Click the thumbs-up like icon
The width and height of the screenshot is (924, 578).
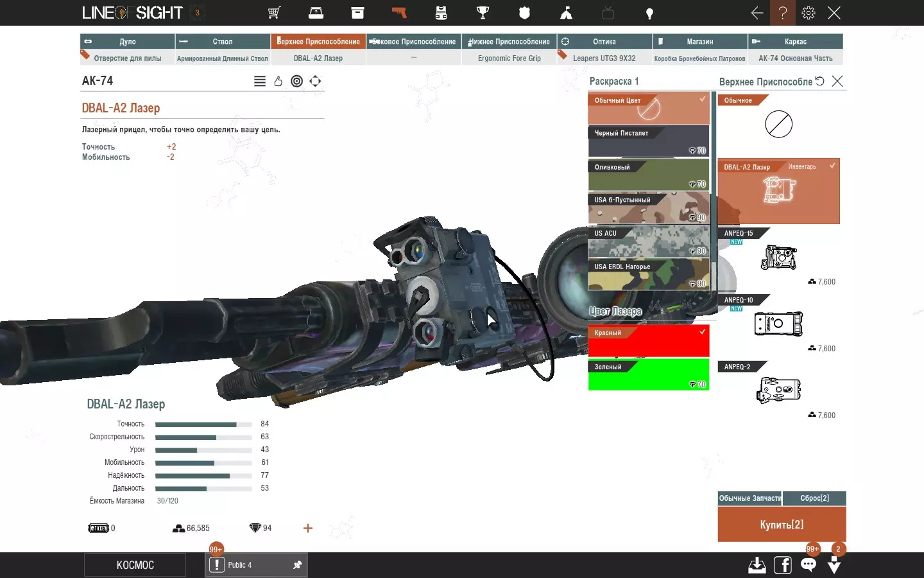point(278,81)
